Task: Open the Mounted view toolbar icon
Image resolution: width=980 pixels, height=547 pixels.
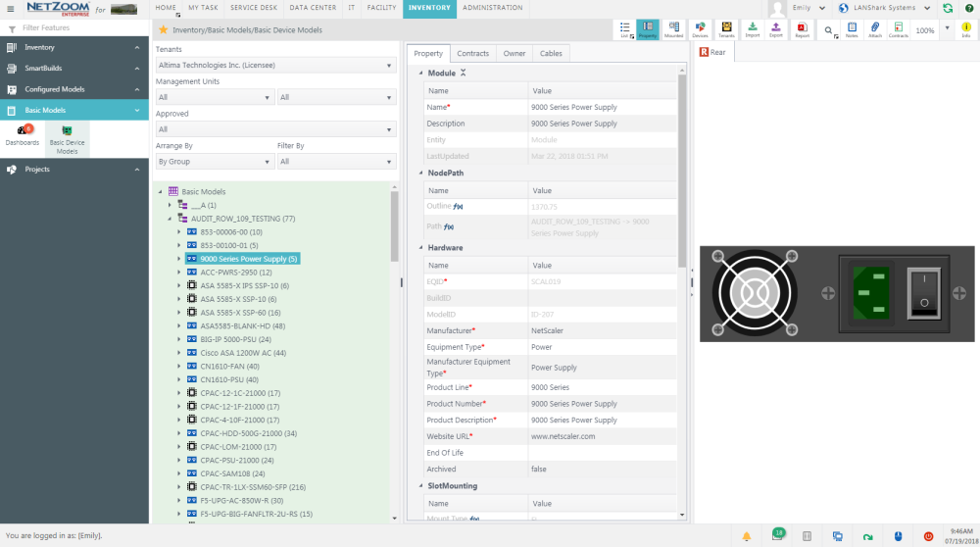Action: [x=674, y=29]
